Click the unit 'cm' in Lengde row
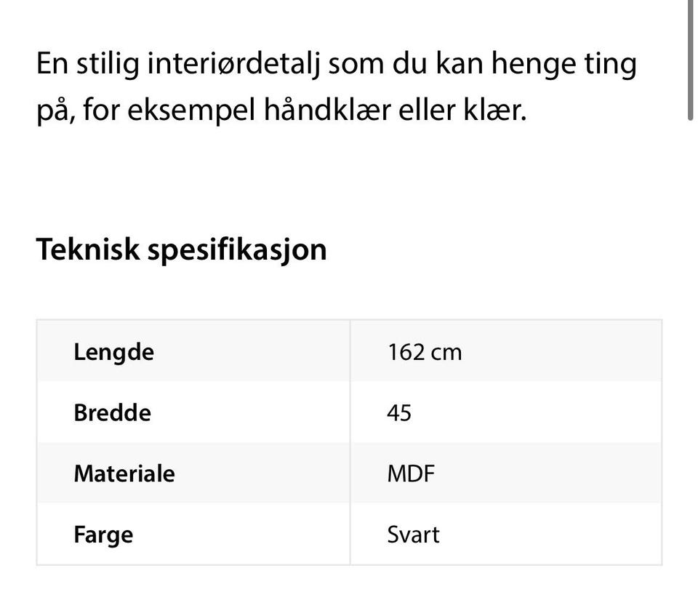This screenshot has width=698, height=616. pyautogui.click(x=447, y=353)
